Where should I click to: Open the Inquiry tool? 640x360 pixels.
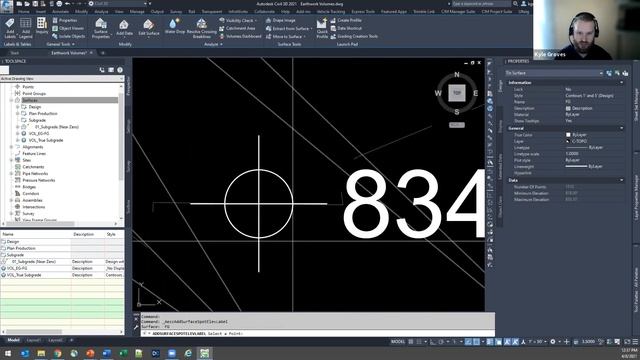tap(42, 26)
